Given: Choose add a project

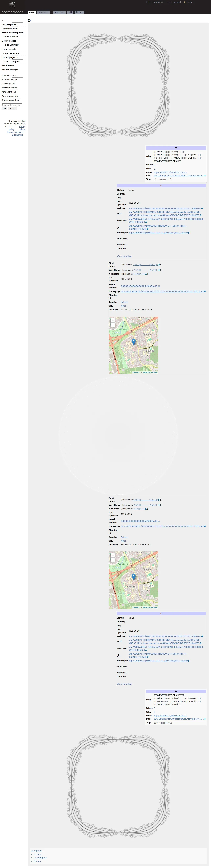Looking at the screenshot, I should coord(12,61).
